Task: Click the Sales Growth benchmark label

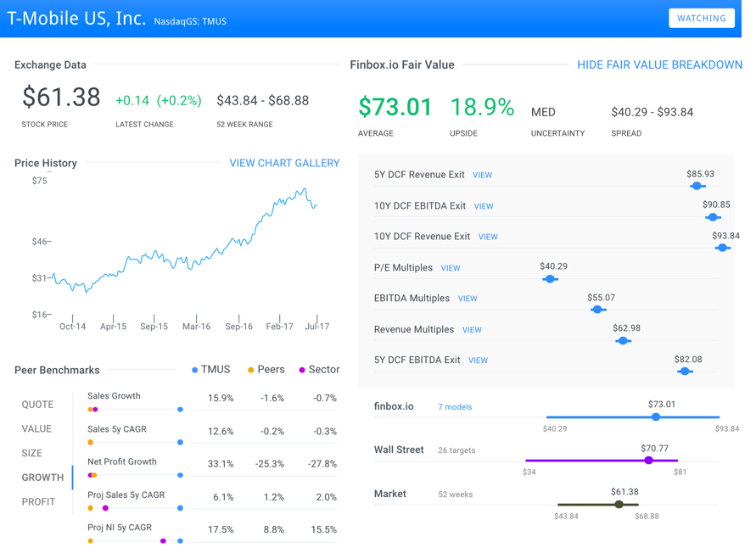Action: click(x=114, y=396)
